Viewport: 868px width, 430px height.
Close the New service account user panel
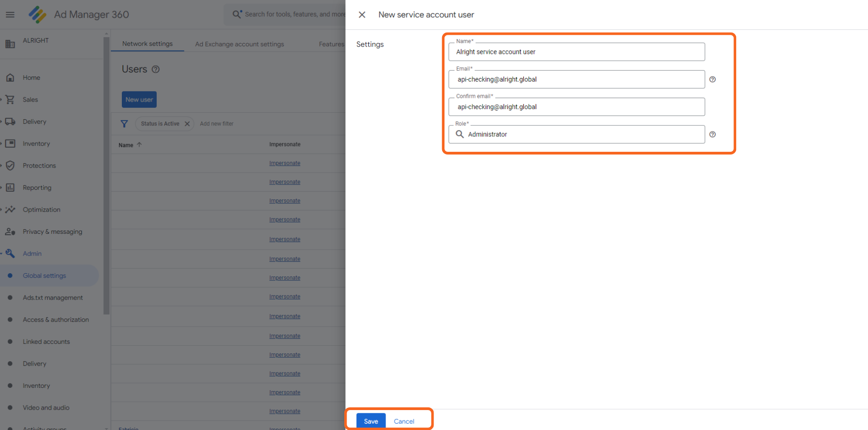(x=362, y=15)
